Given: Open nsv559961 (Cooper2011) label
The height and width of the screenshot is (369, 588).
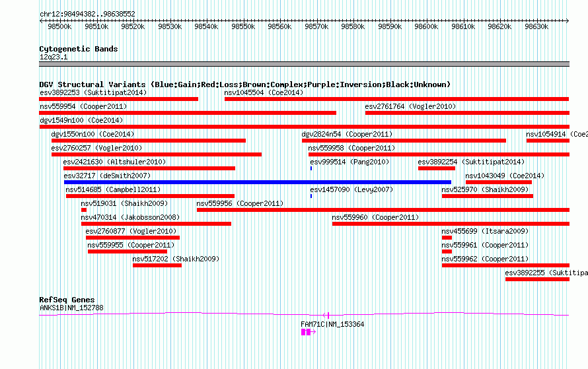Looking at the screenshot, I should click(x=485, y=245).
